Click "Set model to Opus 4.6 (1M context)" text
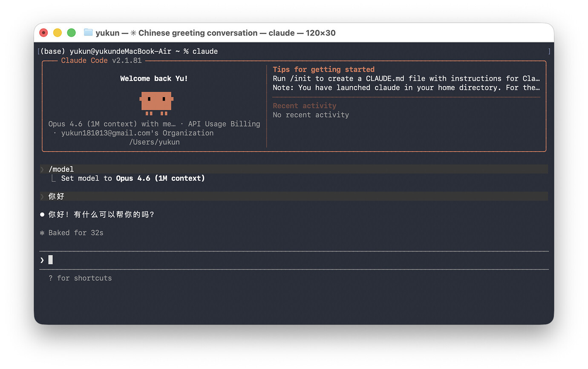The width and height of the screenshot is (588, 369). click(x=133, y=179)
